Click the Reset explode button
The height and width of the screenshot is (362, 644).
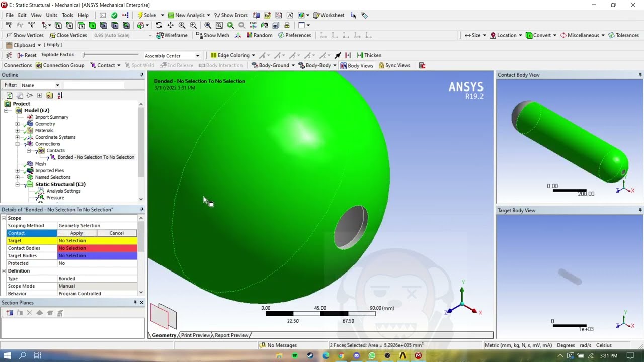pyautogui.click(x=27, y=55)
